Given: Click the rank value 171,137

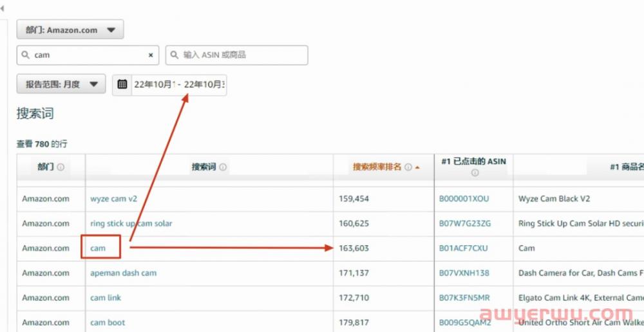Looking at the screenshot, I should pos(354,273).
